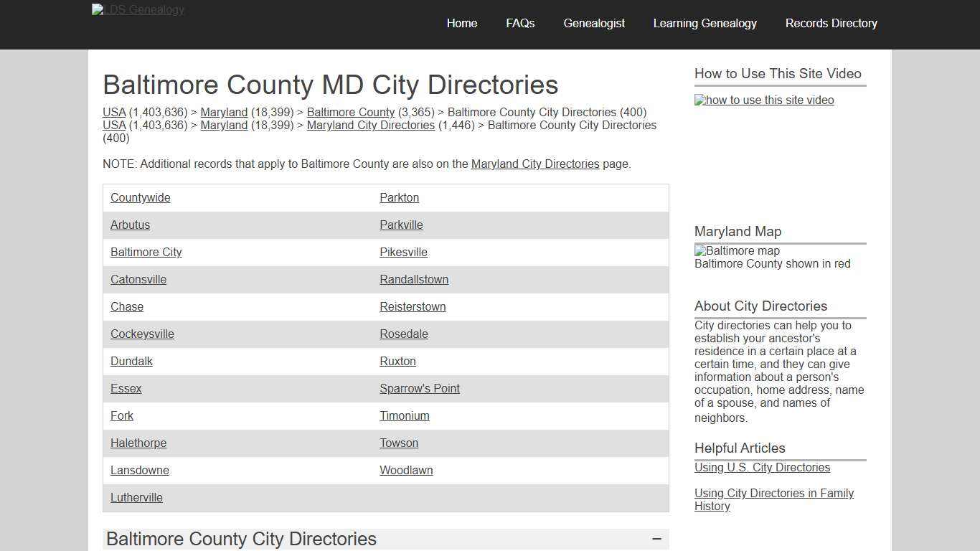This screenshot has width=980, height=551.
Task: Open the Maryland City Directories link
Action: [371, 126]
